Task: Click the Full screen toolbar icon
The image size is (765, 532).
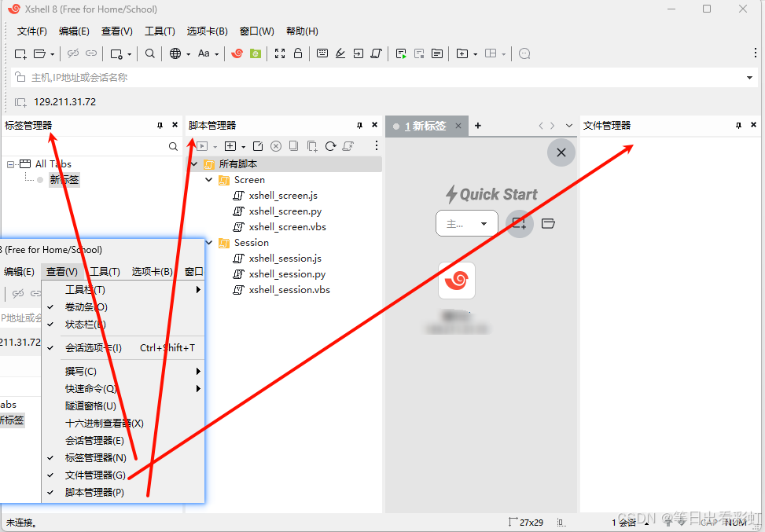Action: tap(280, 53)
